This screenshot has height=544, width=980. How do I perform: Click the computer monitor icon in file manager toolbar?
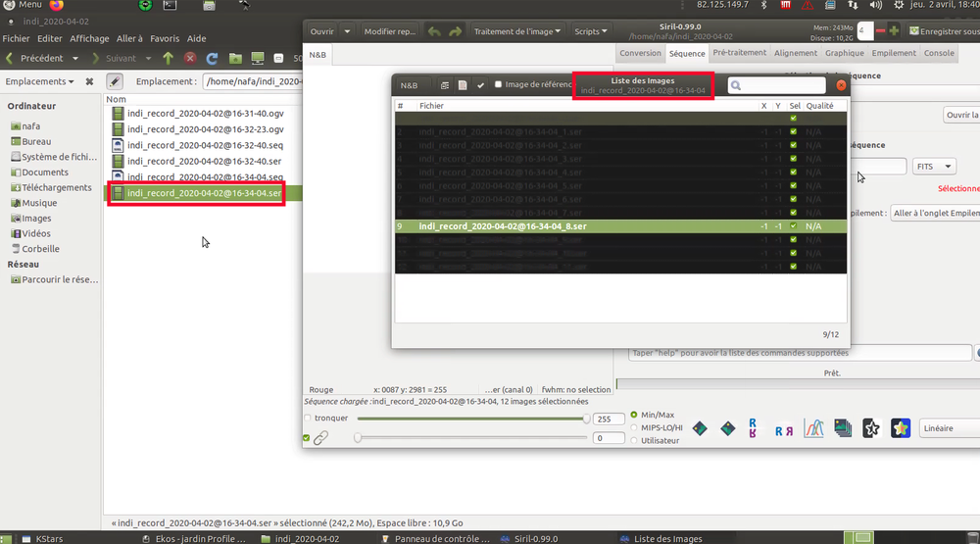258,58
